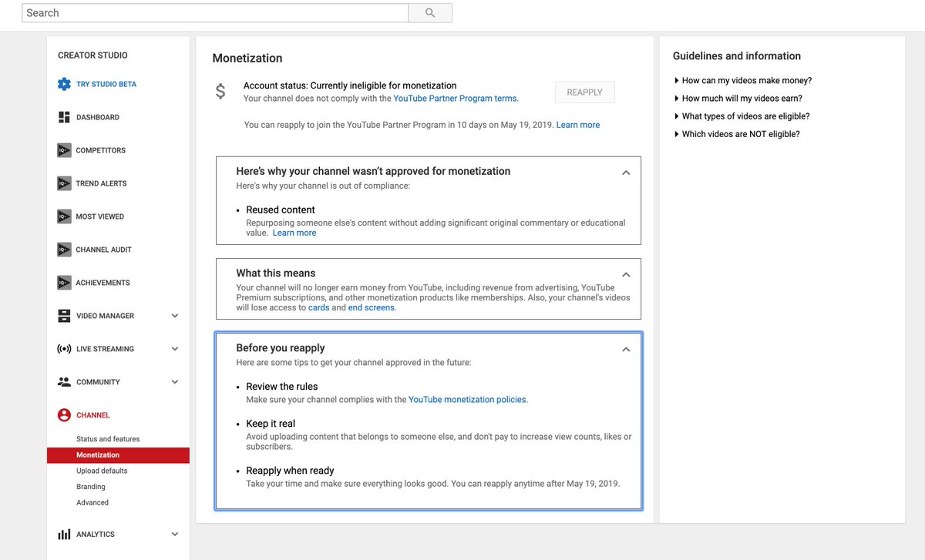Click the Competitors sidebar icon
The height and width of the screenshot is (560, 925).
click(x=64, y=150)
